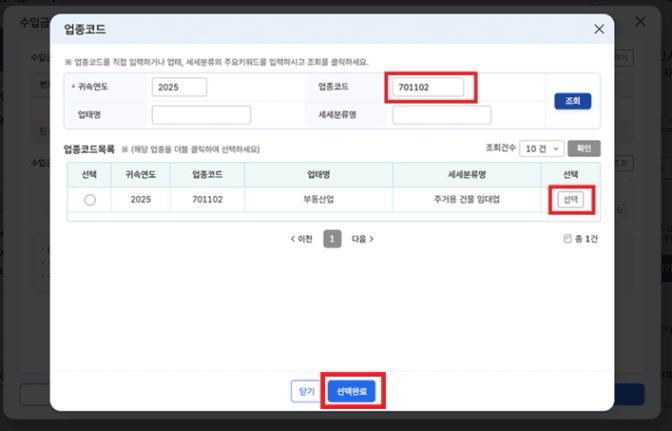Click the 귀속연도 field showing 2025

[179, 87]
